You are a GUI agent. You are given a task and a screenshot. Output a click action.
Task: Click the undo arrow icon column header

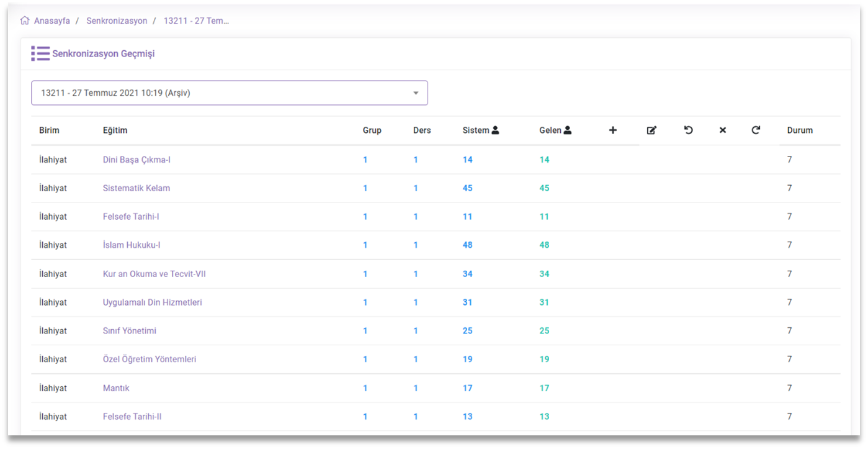688,130
